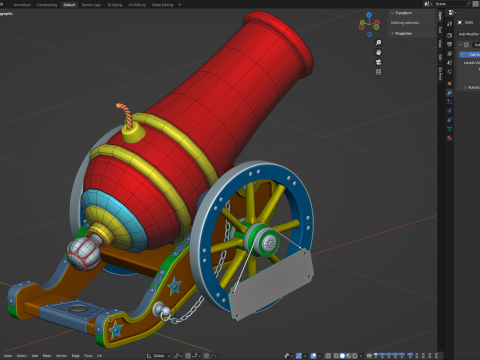The image size is (480, 360).
Task: Open World properties tab
Action: click(449, 71)
